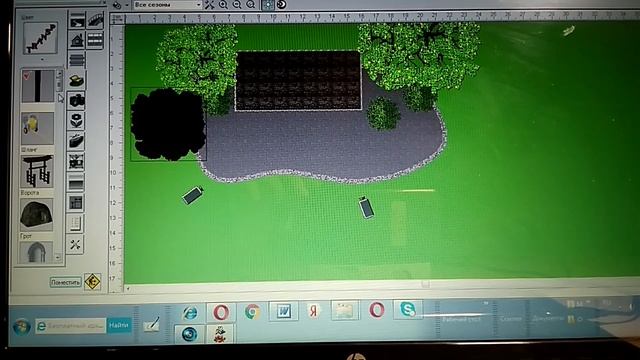Open Google Chrome from the taskbar

pos(252,312)
